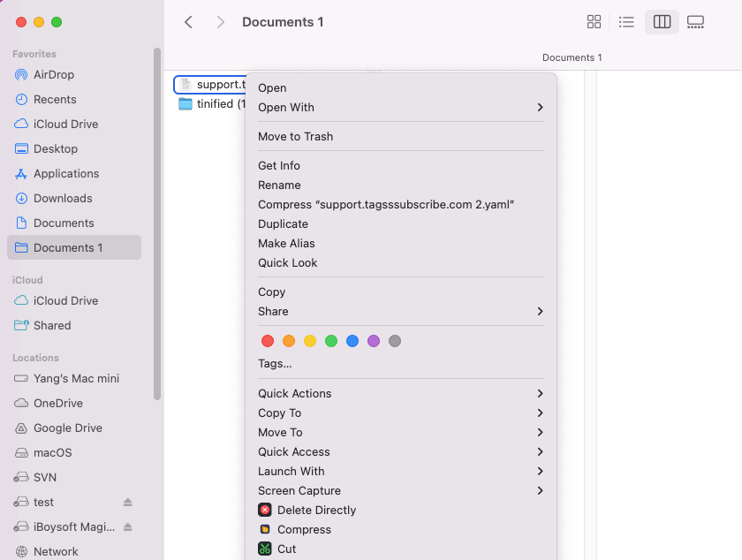Expand the Open With submenu
The image size is (742, 560).
coord(540,107)
